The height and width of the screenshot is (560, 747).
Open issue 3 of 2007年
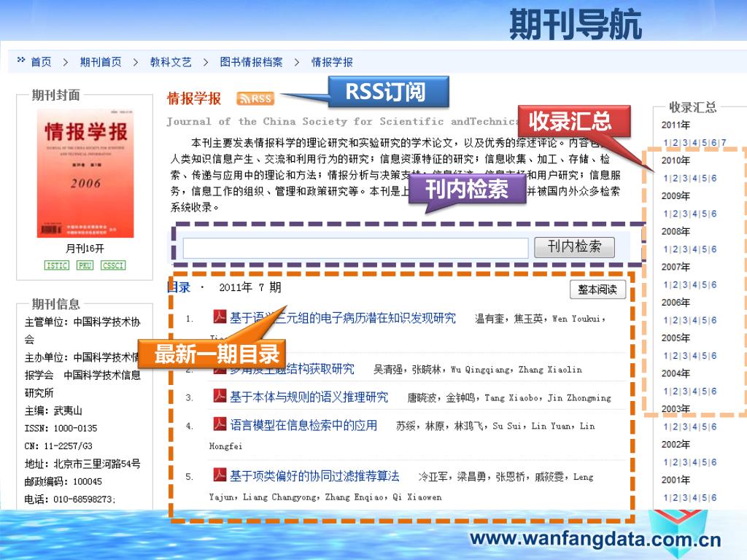pyautogui.click(x=685, y=285)
